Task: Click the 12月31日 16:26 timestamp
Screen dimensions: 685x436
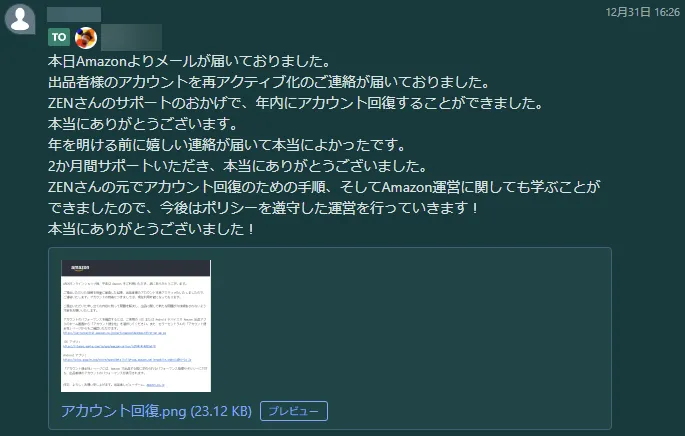Action: click(643, 12)
